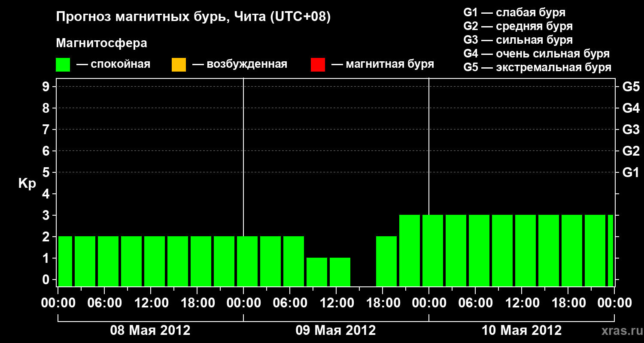Click the '12:00' time label for 10 Мая
644x343 pixels.
click(x=522, y=303)
